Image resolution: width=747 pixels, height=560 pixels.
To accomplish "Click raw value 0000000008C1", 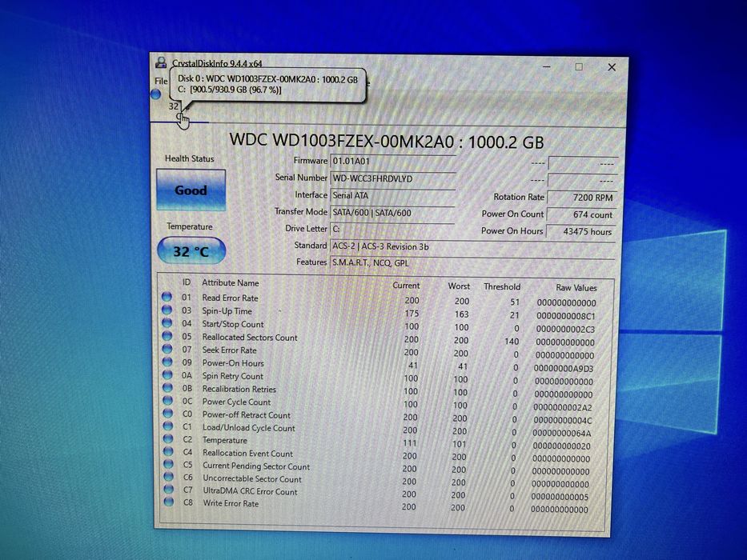I will (565, 316).
